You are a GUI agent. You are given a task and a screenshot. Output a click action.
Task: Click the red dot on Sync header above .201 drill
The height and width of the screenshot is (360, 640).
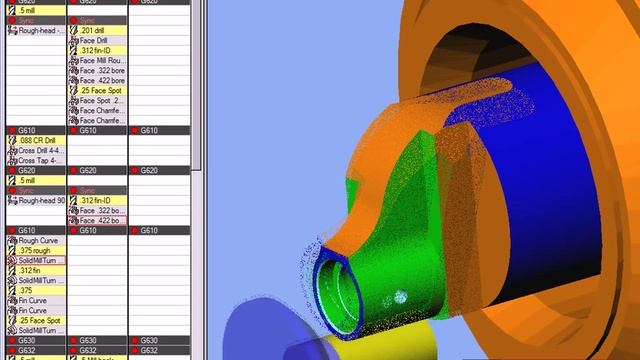(x=73, y=20)
